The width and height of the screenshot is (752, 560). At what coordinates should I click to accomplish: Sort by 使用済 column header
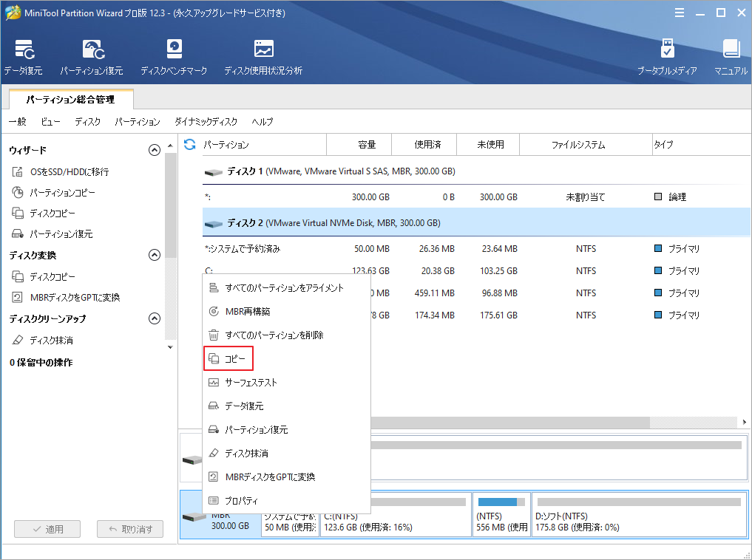424,145
